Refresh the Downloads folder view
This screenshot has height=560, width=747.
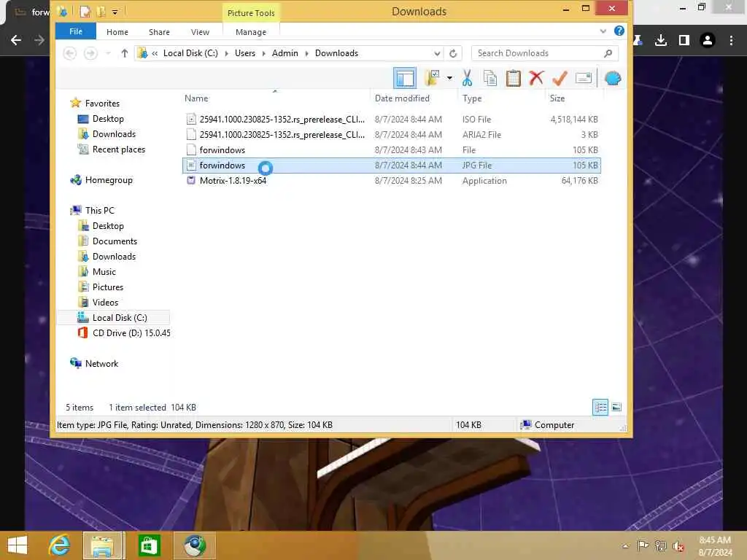(453, 53)
